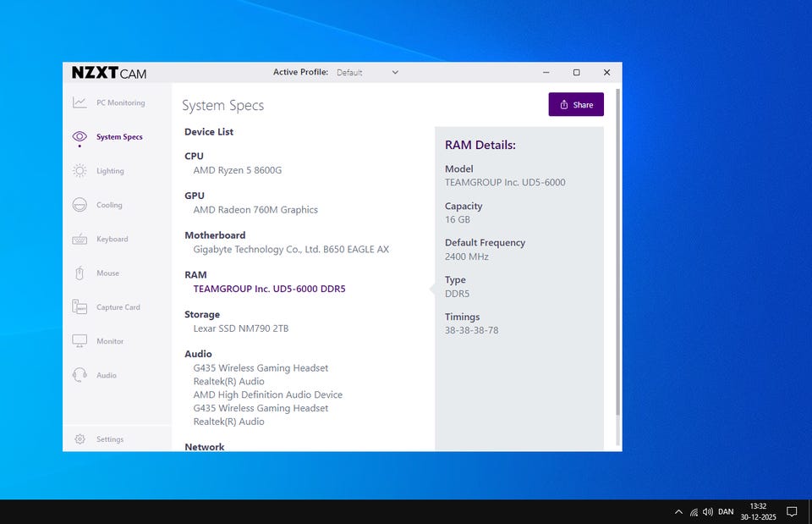This screenshot has height=524, width=812.
Task: Open the Settings gear icon
Action: [x=80, y=439]
